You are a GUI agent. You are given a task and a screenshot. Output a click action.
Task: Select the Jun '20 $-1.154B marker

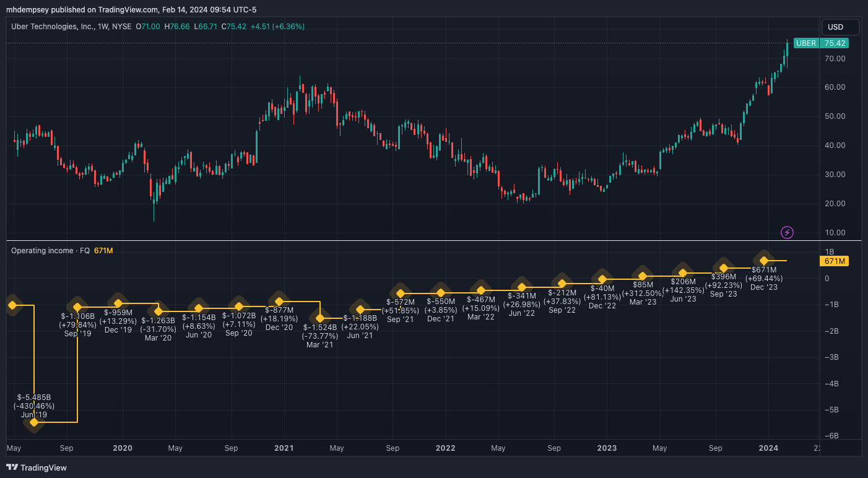pos(199,308)
